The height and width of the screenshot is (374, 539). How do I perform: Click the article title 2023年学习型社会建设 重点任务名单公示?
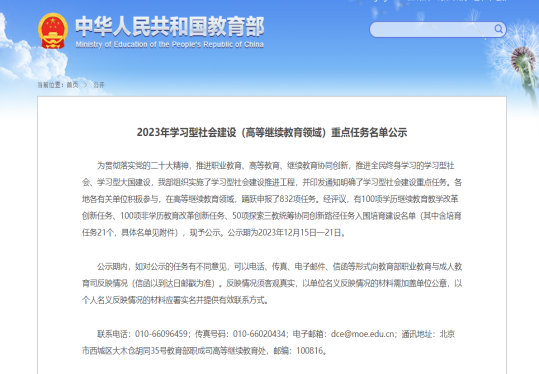(272, 132)
